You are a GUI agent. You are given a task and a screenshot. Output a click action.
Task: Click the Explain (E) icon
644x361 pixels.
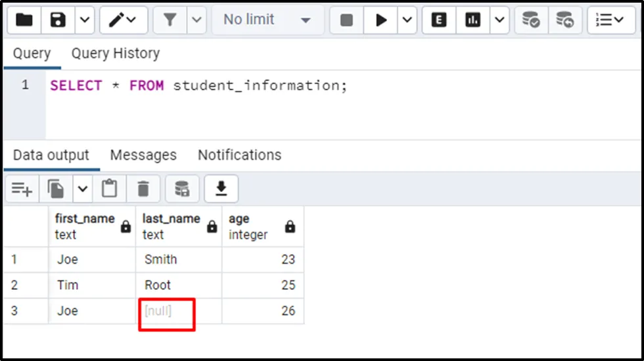439,20
